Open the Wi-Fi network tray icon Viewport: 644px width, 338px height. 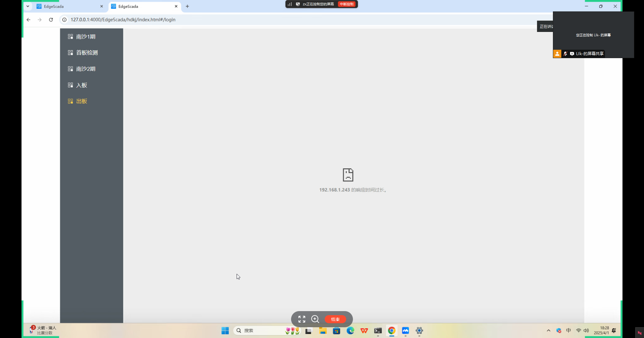tap(578, 331)
